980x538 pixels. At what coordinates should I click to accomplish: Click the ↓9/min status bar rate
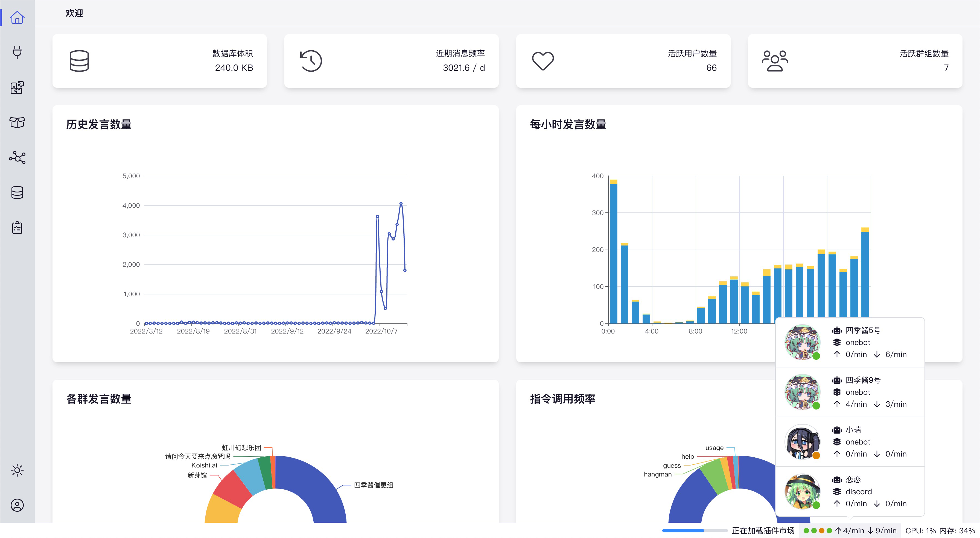(x=882, y=530)
